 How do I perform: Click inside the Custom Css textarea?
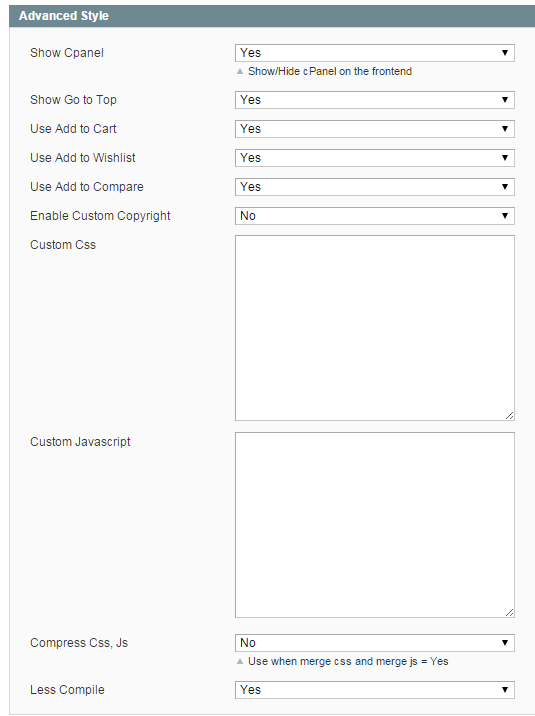point(375,328)
